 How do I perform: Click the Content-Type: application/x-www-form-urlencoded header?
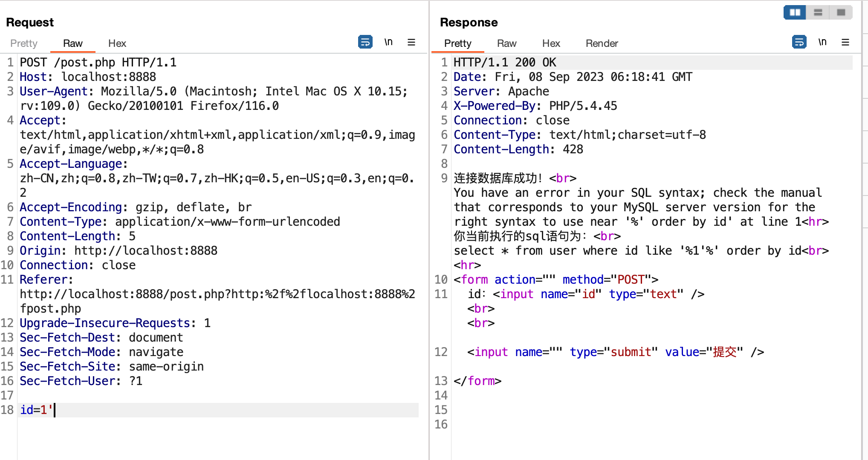pyautogui.click(x=180, y=222)
